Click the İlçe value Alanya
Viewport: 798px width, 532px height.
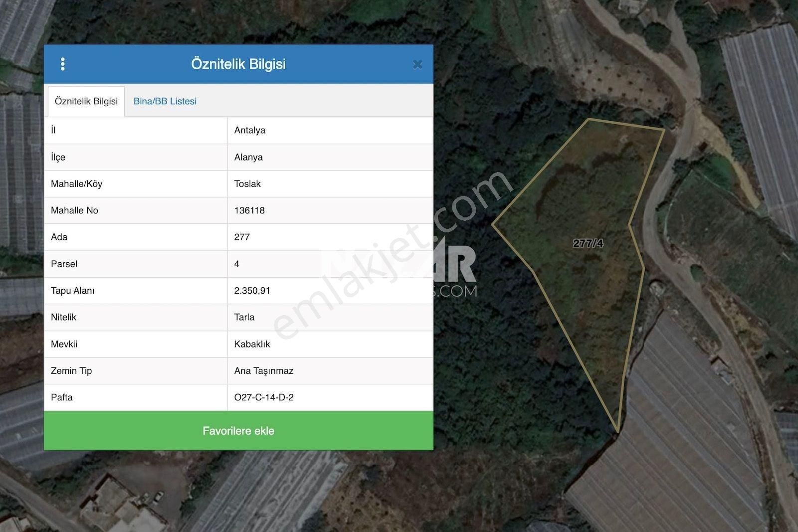(247, 157)
